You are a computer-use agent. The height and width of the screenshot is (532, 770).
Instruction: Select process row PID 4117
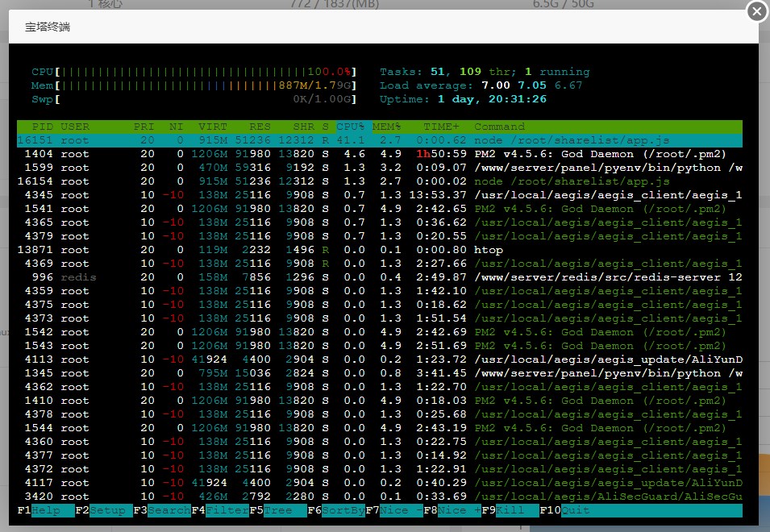pos(380,484)
